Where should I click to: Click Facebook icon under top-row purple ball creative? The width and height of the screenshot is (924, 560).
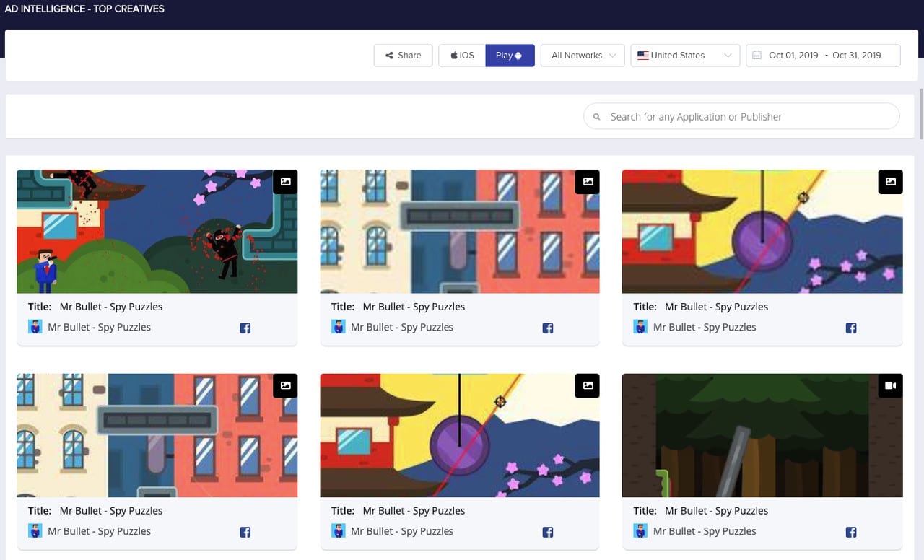point(851,328)
